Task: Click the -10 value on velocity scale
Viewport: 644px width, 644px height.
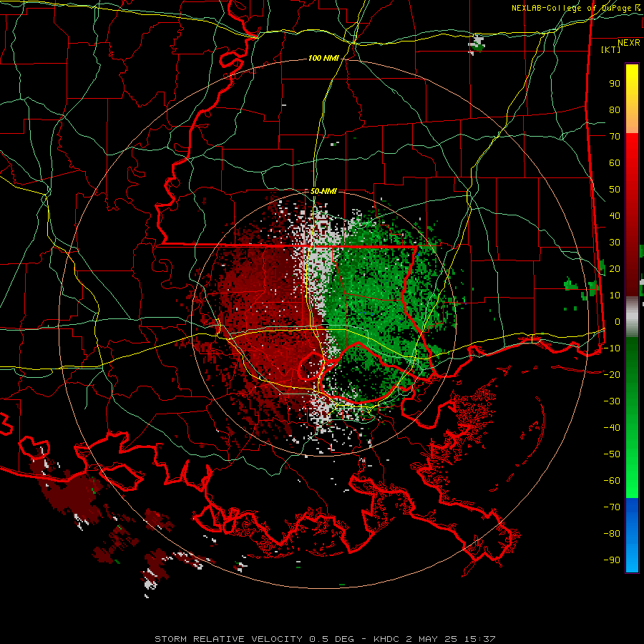Action: [x=612, y=348]
